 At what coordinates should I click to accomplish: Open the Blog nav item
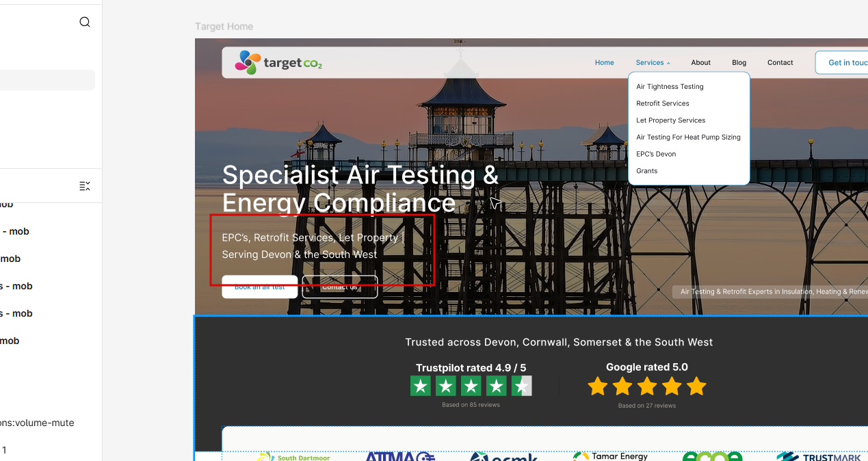739,62
